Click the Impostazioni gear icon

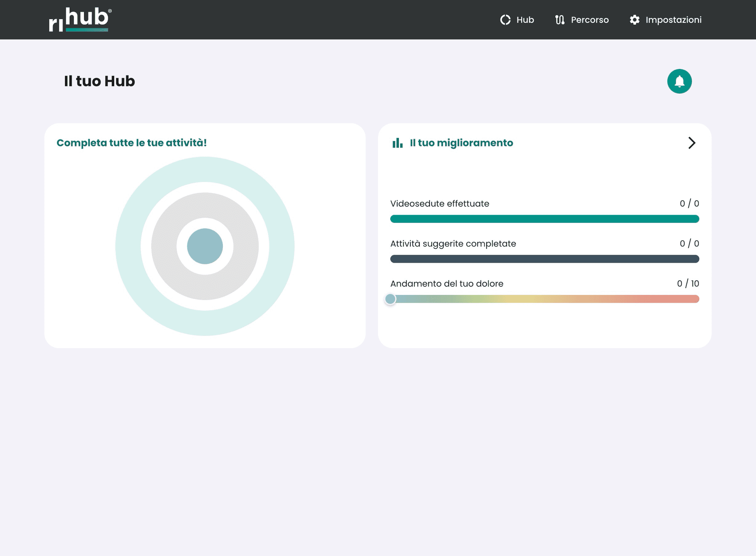click(634, 20)
